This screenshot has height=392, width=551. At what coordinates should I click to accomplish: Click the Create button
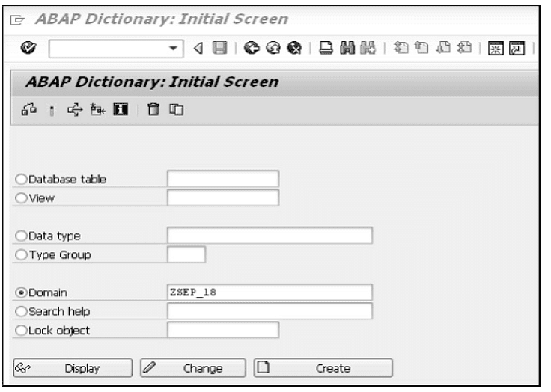pyautogui.click(x=323, y=368)
